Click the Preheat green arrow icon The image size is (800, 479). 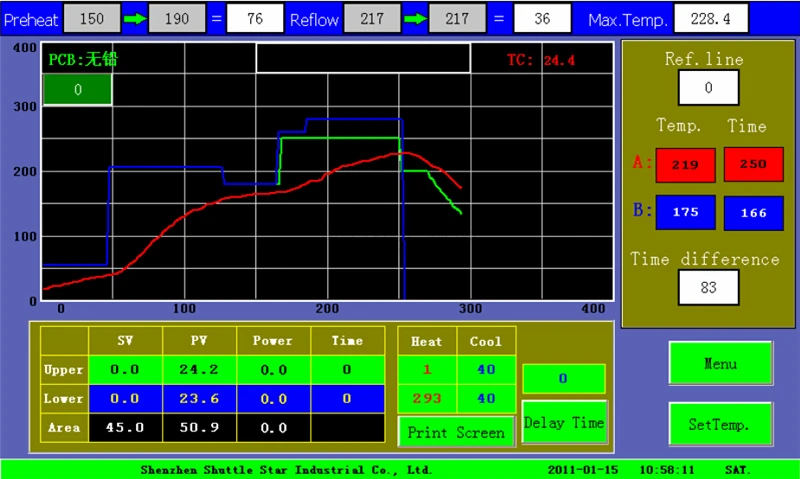click(135, 19)
